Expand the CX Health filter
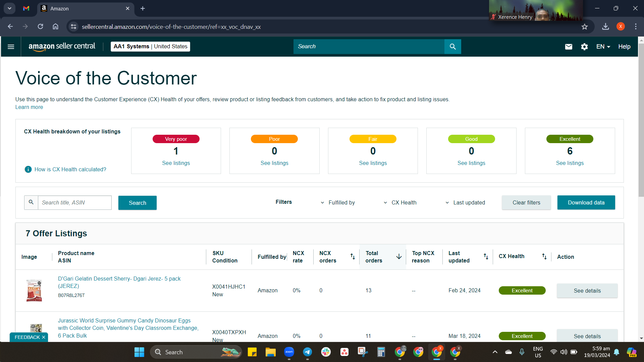 point(400,202)
